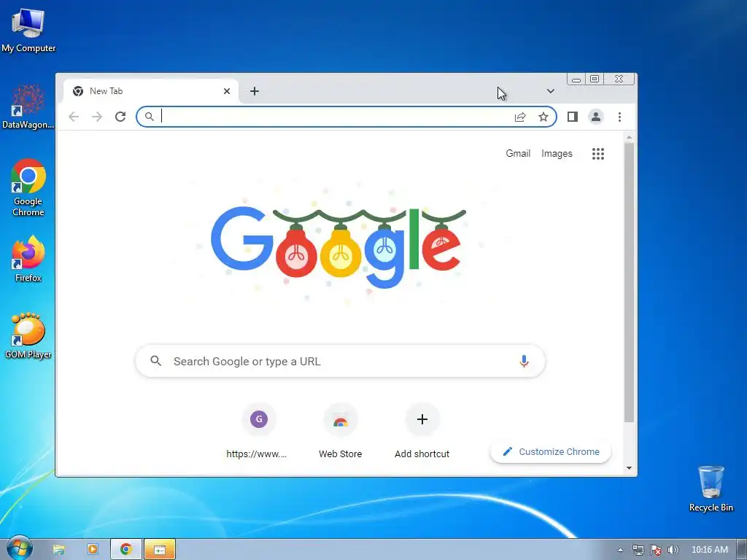The height and width of the screenshot is (560, 747).
Task: Click scrollbar down arrow
Action: (x=629, y=468)
